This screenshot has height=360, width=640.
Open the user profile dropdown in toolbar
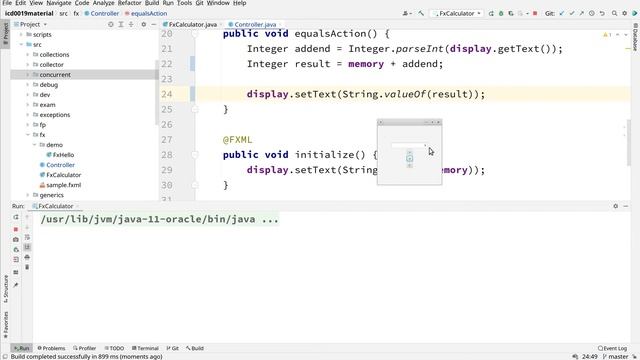pos(407,13)
